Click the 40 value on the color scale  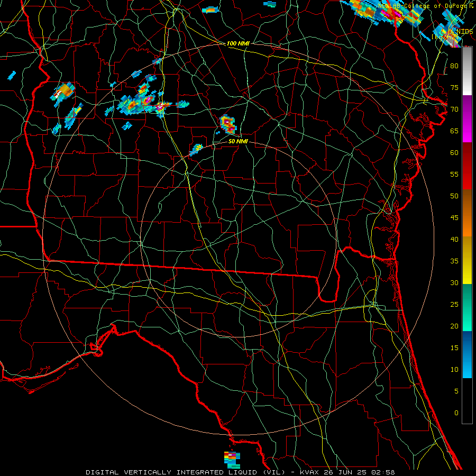click(x=454, y=239)
